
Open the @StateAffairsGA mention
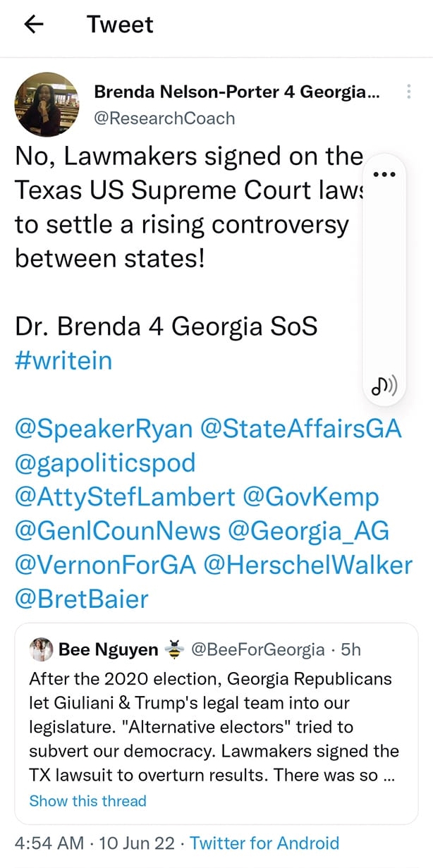point(301,429)
